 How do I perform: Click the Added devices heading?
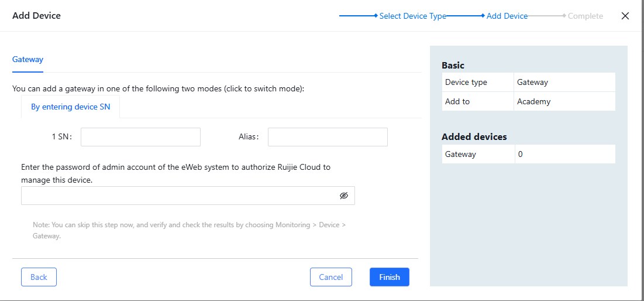pyautogui.click(x=474, y=136)
